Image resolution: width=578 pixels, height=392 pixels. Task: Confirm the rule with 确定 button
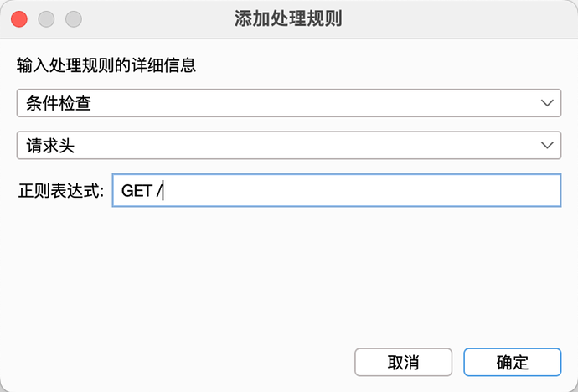pos(512,363)
